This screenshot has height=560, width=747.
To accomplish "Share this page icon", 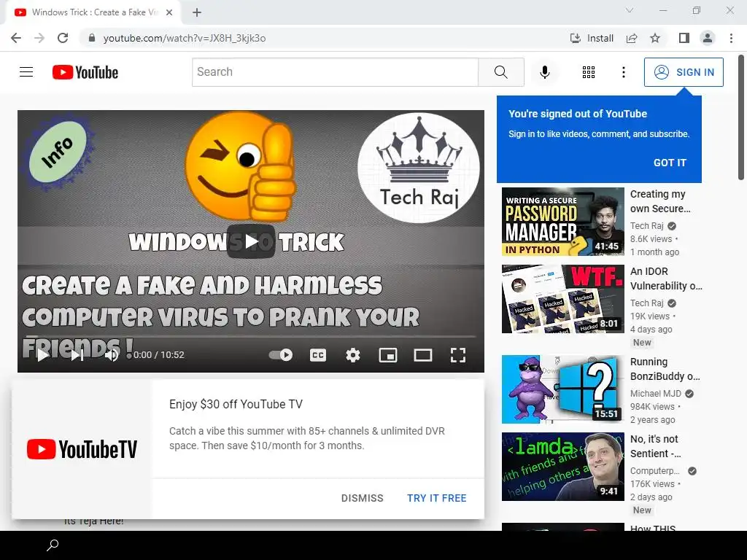I will [632, 38].
